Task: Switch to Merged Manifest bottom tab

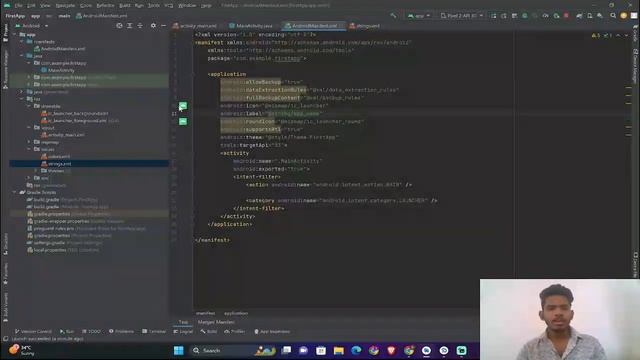Action: click(216, 322)
